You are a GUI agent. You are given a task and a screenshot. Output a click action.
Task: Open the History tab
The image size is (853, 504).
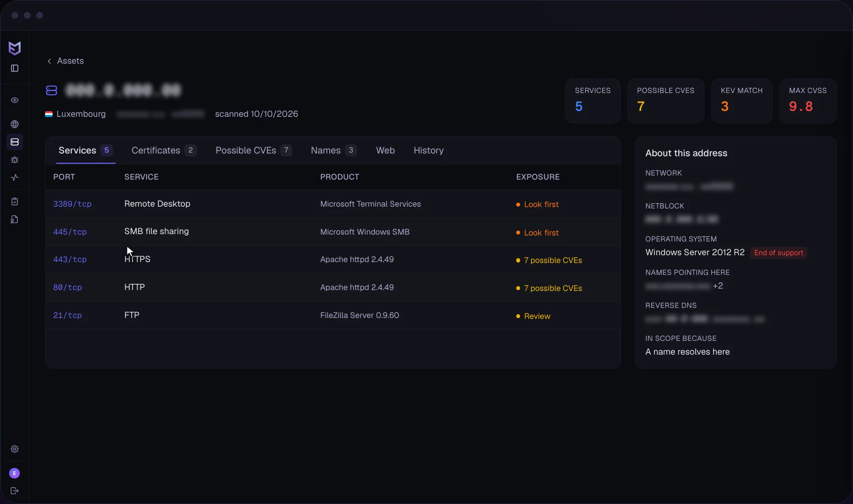click(428, 150)
